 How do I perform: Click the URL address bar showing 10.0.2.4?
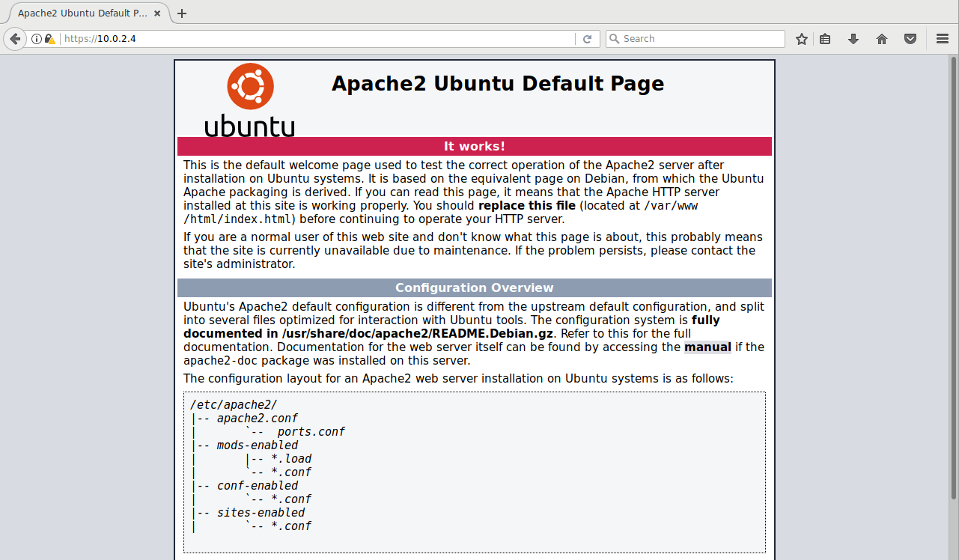click(x=314, y=39)
